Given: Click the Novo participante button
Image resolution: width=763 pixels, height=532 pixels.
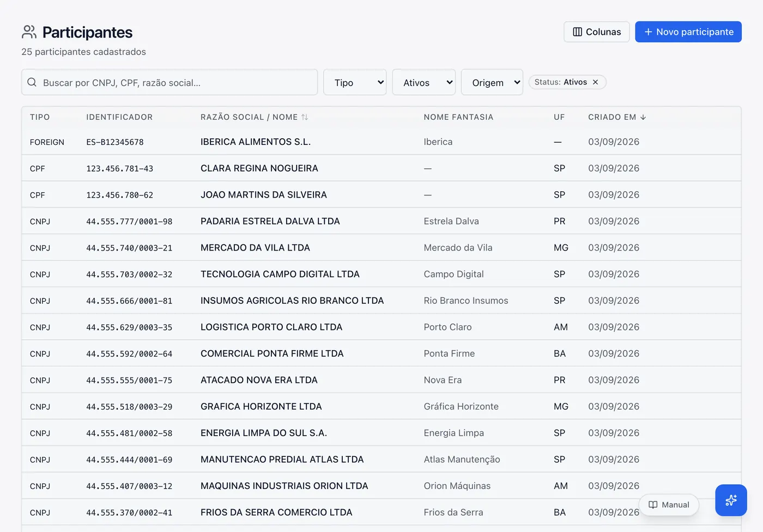Looking at the screenshot, I should (x=688, y=32).
